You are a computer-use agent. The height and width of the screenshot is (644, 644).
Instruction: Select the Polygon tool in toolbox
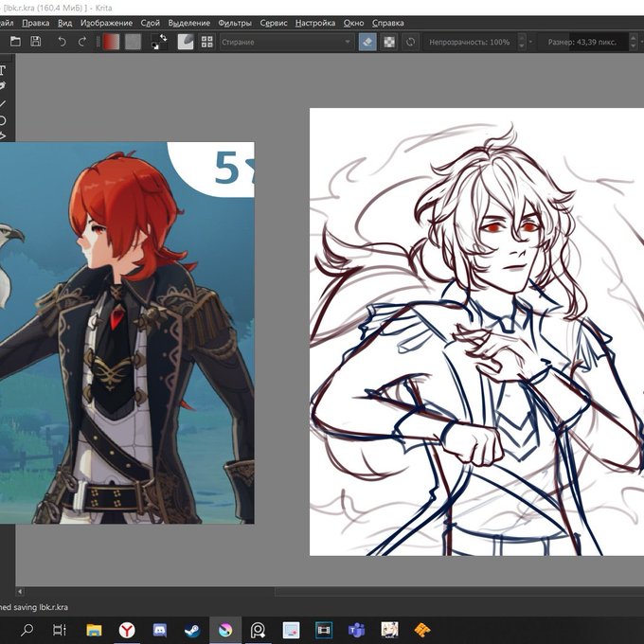tap(3, 135)
